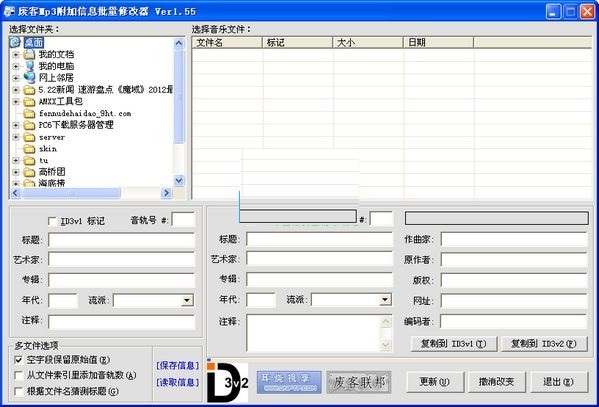The image size is (599, 407).
Task: Expand the PC6下载服务器管理 tree node
Action: click(x=16, y=125)
